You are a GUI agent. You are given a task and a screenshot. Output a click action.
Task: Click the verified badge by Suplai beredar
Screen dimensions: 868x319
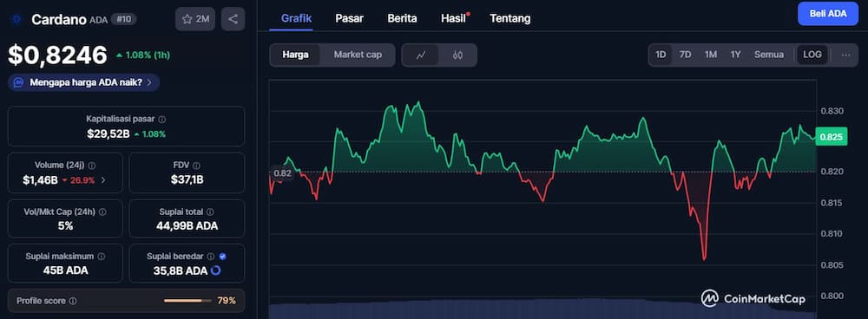point(222,257)
